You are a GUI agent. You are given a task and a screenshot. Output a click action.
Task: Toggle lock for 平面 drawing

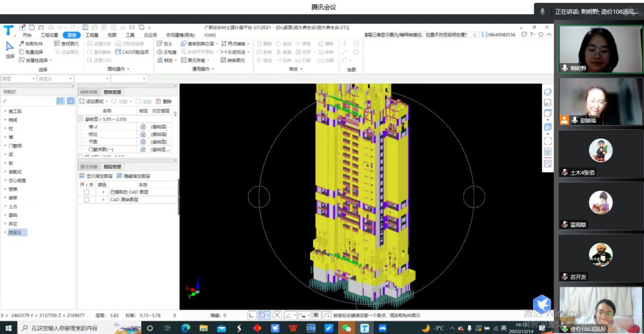(143, 142)
